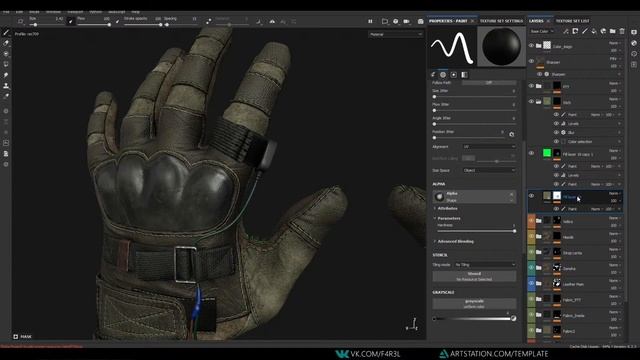Image resolution: width=640 pixels, height=360 pixels.
Task: Select the Projection tool in left toolbar
Action: (6, 53)
